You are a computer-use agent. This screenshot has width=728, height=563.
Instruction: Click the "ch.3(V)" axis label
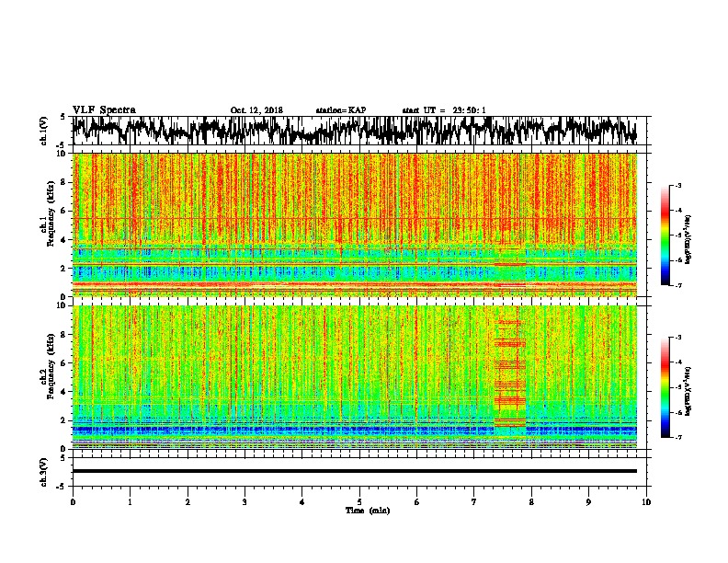tap(44, 472)
